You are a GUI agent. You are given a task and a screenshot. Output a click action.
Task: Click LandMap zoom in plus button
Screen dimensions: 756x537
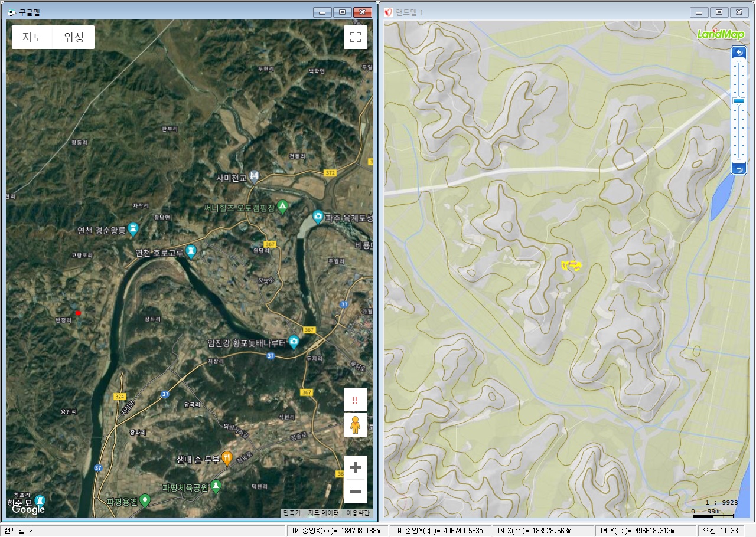(x=739, y=53)
